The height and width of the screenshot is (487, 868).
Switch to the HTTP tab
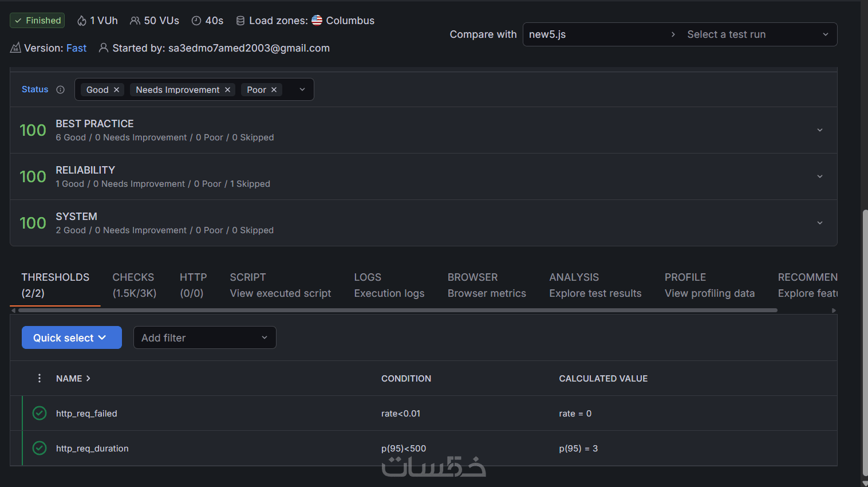[x=194, y=285]
